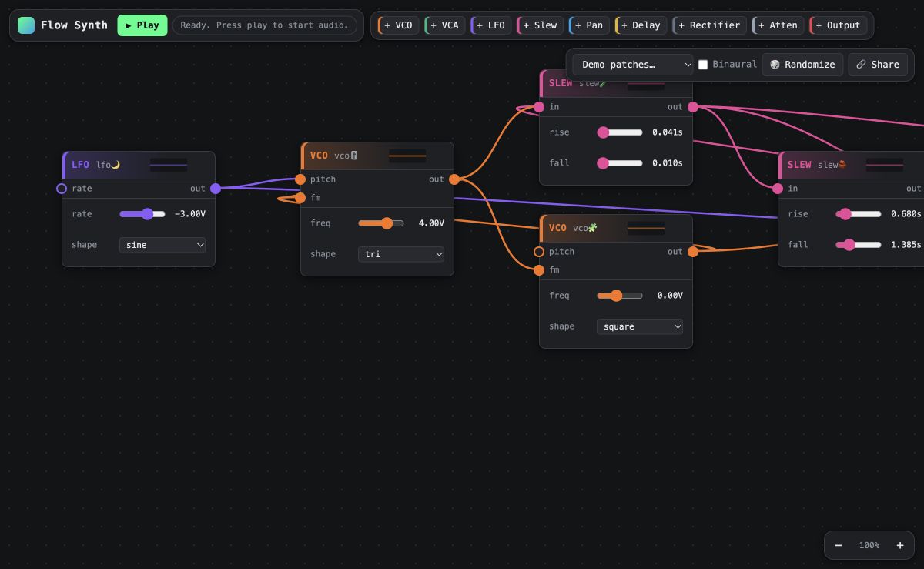Adjust the fall slider at 0.010s

[620, 163]
